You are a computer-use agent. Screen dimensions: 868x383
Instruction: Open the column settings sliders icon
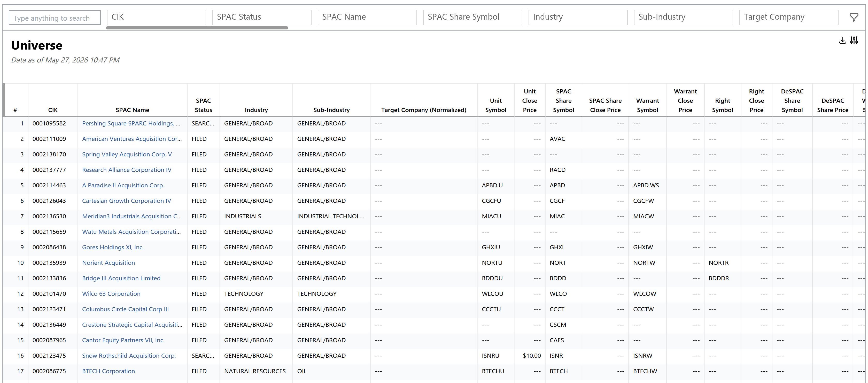[854, 40]
